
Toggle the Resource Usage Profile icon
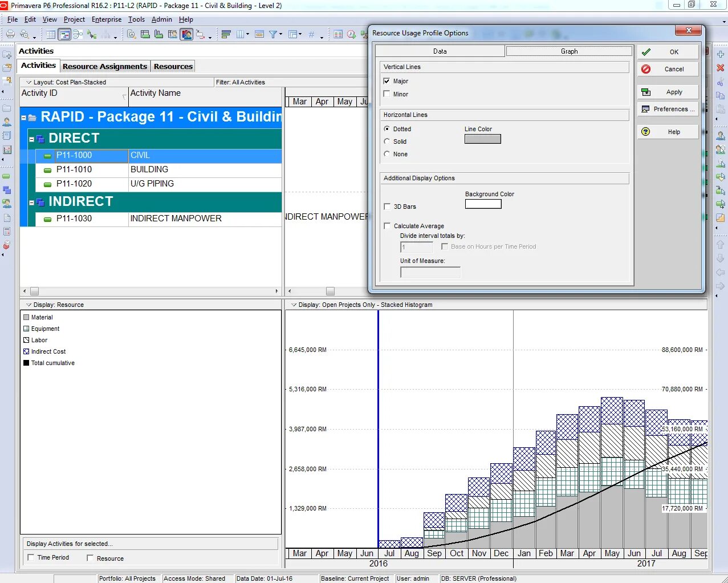pos(186,34)
